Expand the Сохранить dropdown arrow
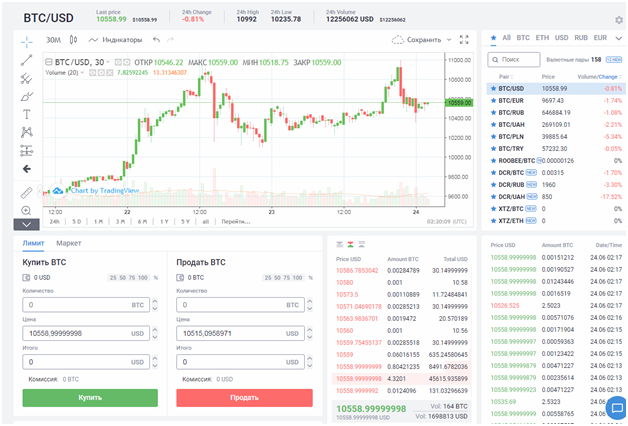This screenshot has height=426, width=628. [449, 40]
